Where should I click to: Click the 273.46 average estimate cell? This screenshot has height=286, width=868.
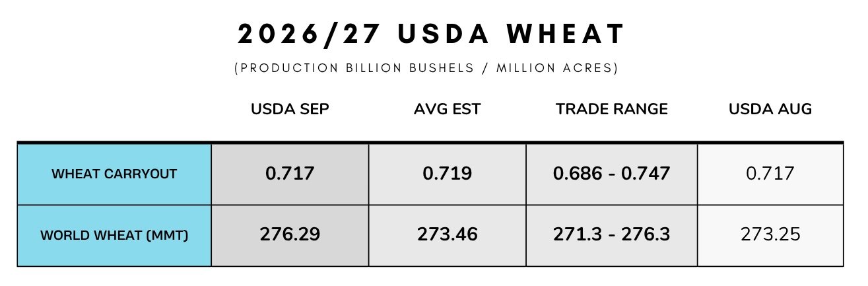pos(448,235)
